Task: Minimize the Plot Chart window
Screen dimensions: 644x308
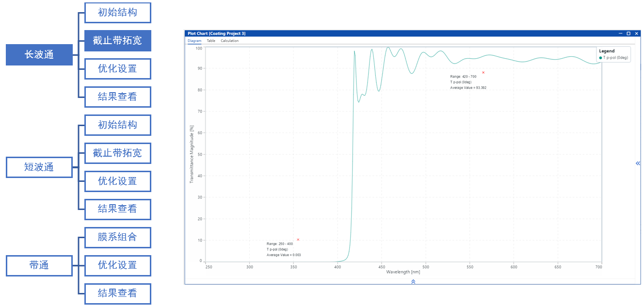Action: point(620,33)
